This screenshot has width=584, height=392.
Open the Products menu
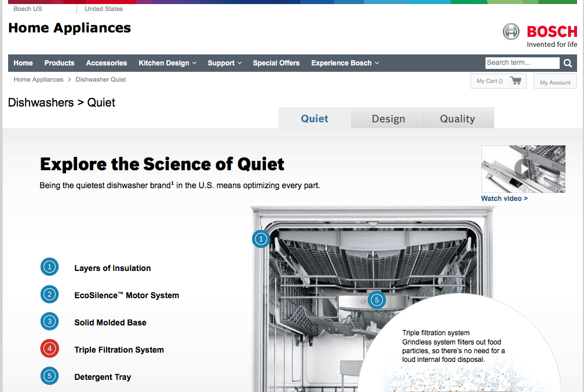pyautogui.click(x=59, y=63)
